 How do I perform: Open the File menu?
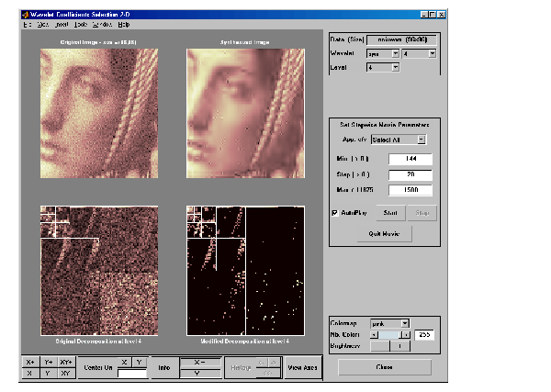(x=28, y=25)
